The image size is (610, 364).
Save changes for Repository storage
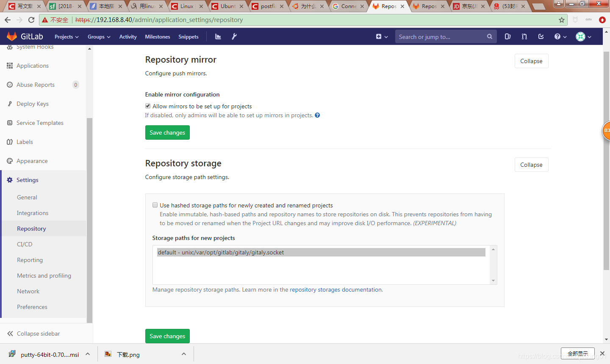coord(167,336)
